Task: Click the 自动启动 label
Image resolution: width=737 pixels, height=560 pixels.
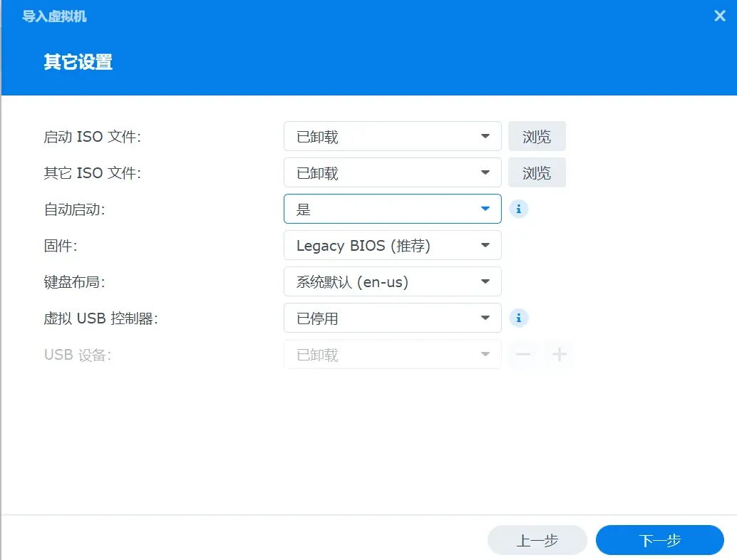Action: 74,209
